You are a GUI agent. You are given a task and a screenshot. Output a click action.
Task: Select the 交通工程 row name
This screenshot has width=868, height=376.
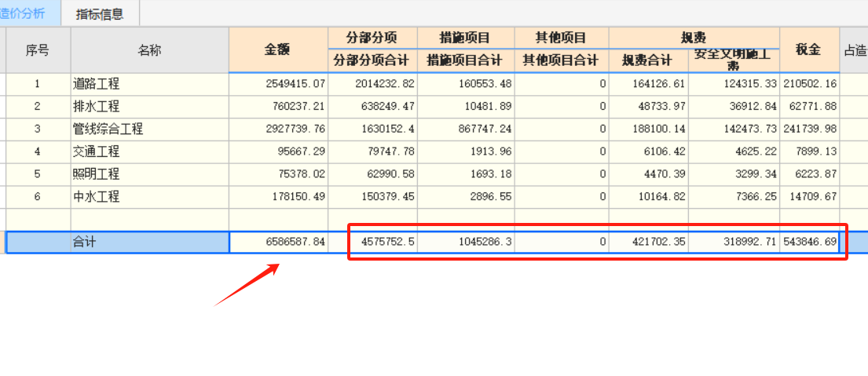pyautogui.click(x=149, y=152)
